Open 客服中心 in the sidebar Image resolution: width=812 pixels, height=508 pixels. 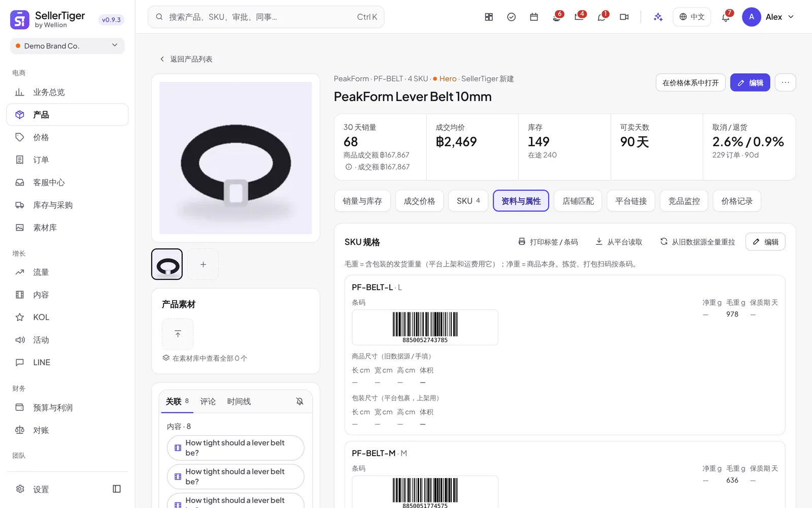[67, 182]
